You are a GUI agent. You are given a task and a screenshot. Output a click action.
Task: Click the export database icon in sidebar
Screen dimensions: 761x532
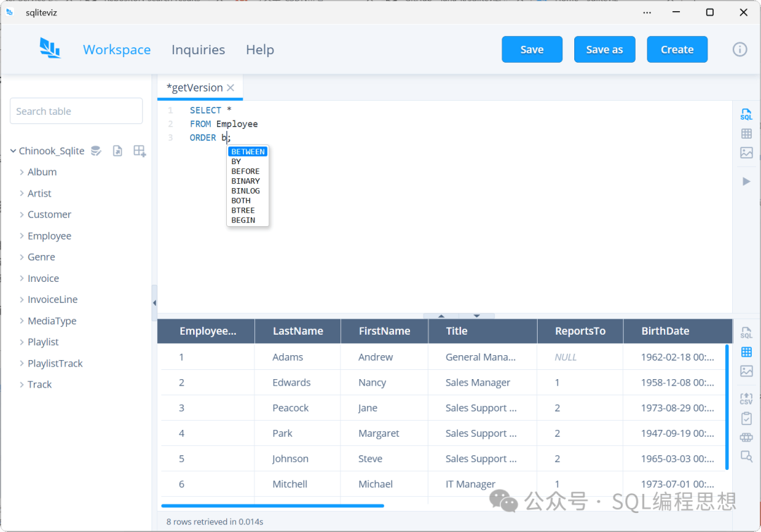118,151
